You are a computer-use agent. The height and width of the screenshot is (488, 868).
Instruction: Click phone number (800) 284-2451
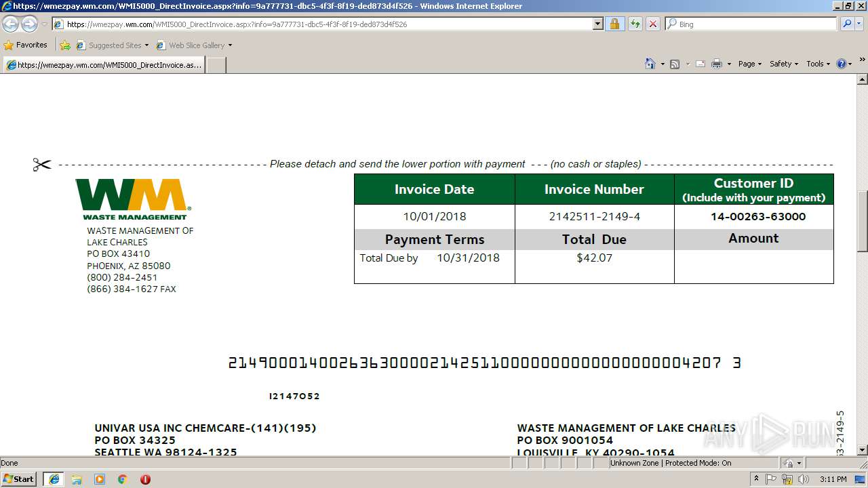click(122, 277)
